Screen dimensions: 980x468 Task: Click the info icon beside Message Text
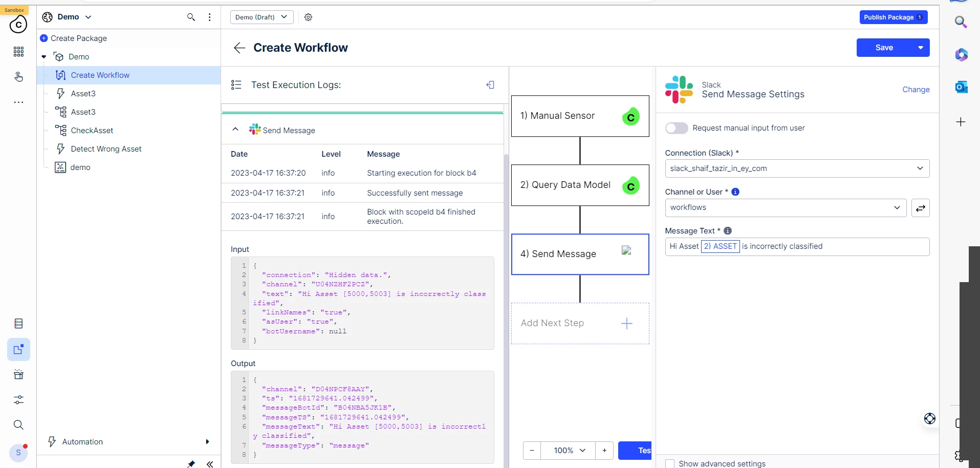(728, 231)
